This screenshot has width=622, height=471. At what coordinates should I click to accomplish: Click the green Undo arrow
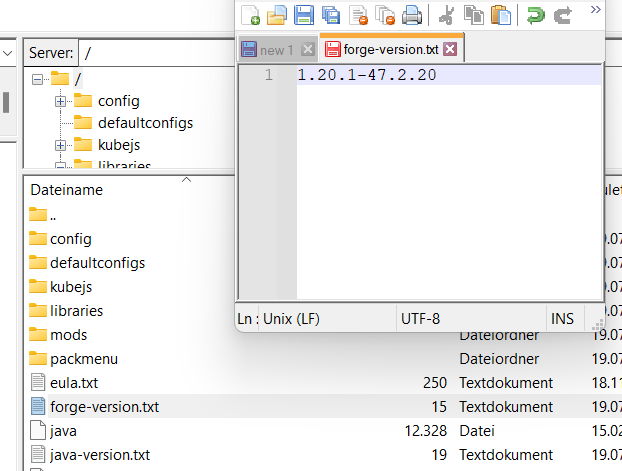pyautogui.click(x=536, y=15)
